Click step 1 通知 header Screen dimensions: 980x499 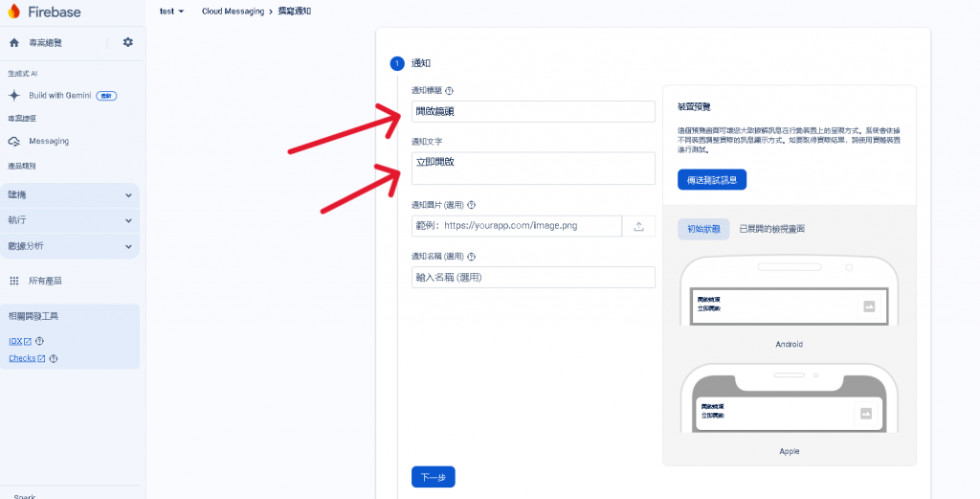pos(421,63)
